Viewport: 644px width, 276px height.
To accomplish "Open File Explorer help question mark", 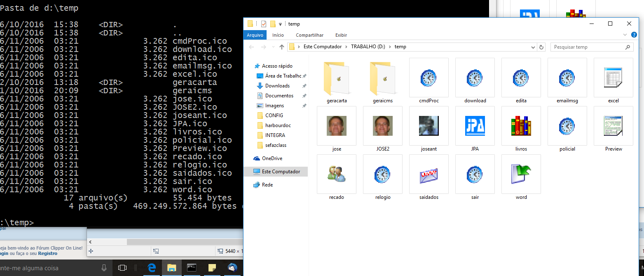I will click(x=635, y=35).
